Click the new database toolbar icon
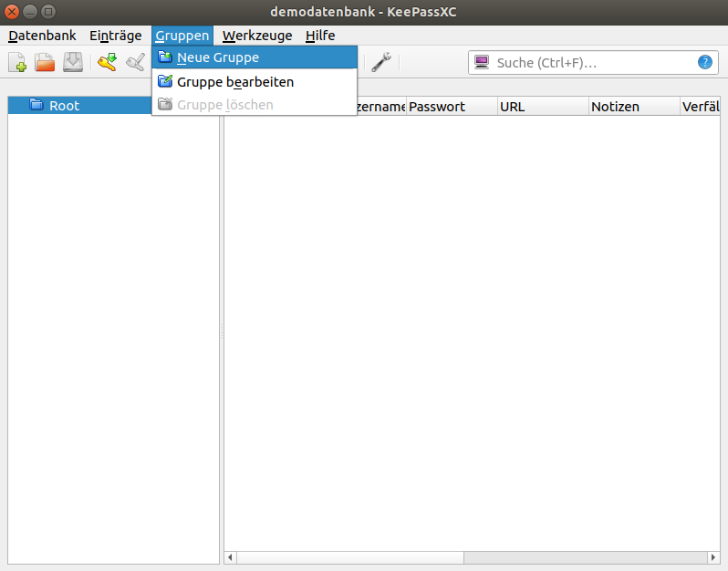Image resolution: width=728 pixels, height=571 pixels. 17,63
